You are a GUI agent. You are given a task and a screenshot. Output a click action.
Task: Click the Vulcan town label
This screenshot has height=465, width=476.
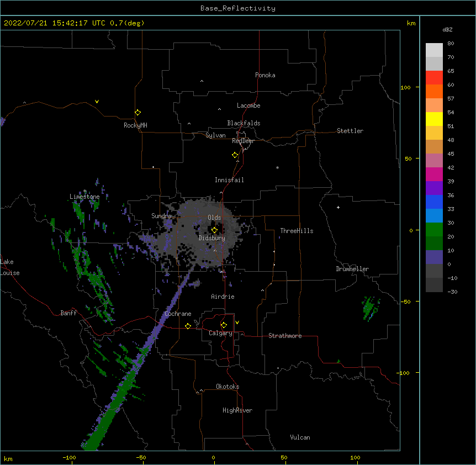[300, 437]
